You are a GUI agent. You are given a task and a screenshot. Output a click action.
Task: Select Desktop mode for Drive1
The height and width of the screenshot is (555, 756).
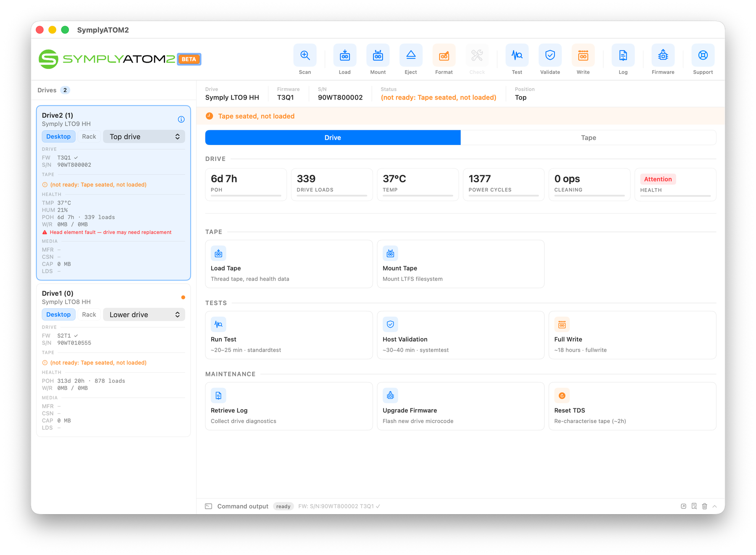[x=58, y=315]
